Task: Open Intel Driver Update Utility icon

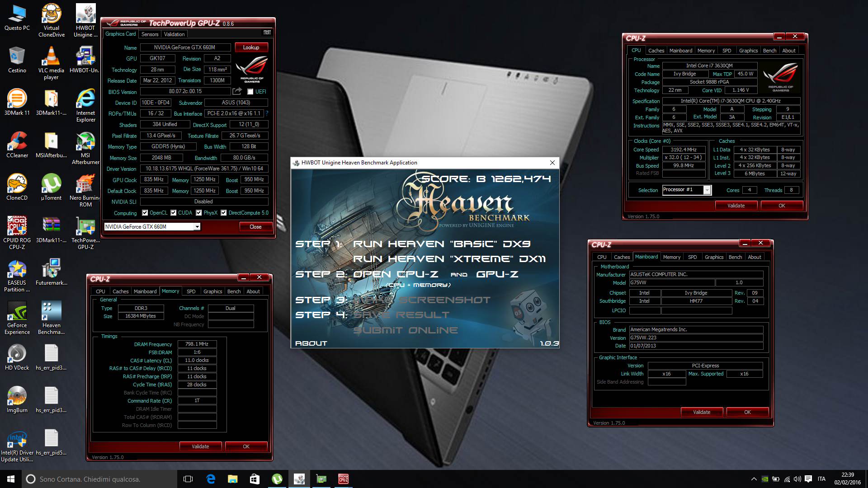Action: pos(17,446)
